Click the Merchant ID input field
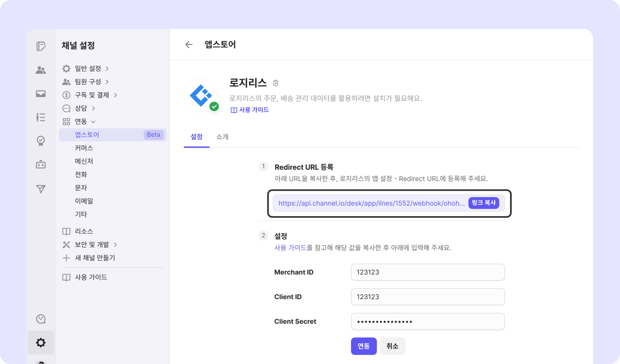620x364 pixels. [428, 272]
